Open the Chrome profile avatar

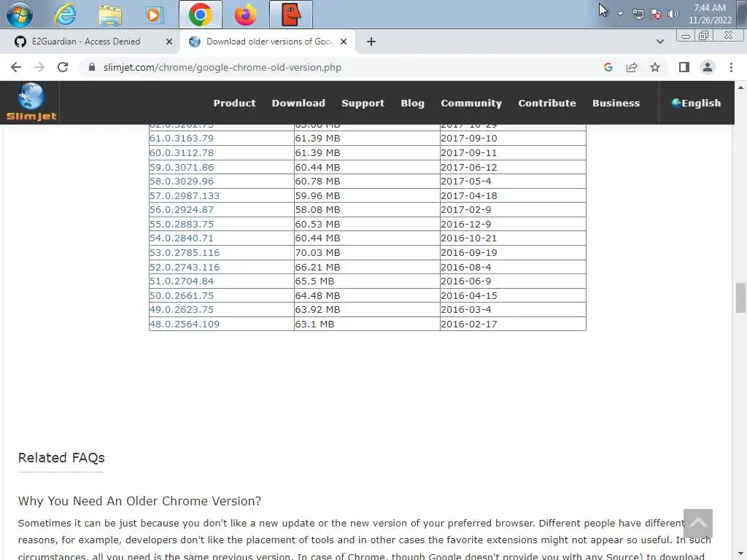click(x=708, y=67)
